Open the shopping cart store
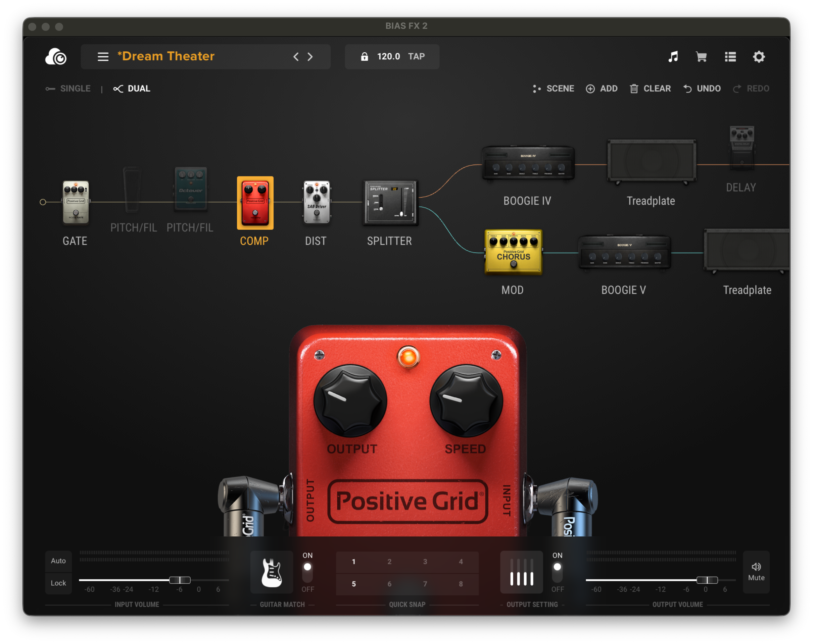Image resolution: width=813 pixels, height=644 pixels. point(701,57)
